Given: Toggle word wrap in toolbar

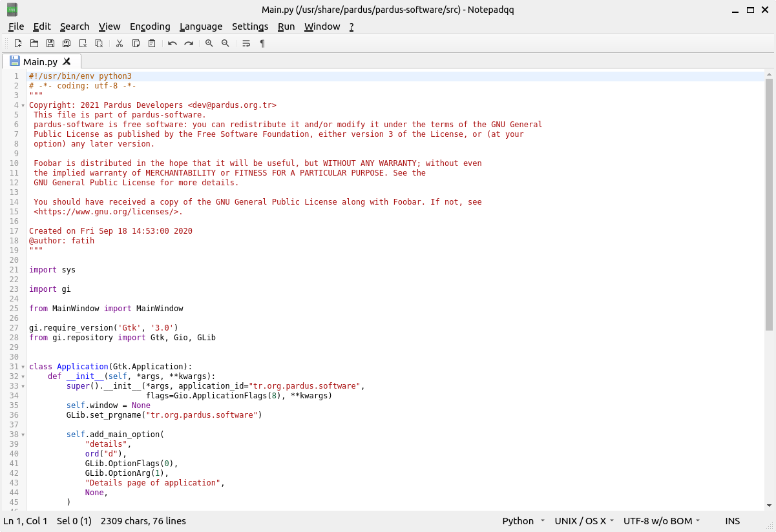Looking at the screenshot, I should [246, 43].
